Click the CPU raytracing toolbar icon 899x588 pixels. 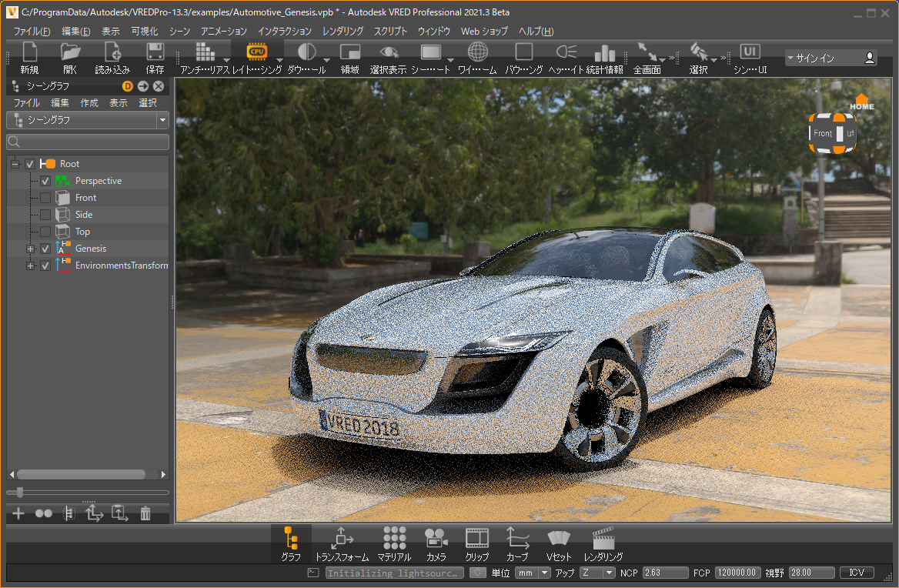[x=256, y=52]
